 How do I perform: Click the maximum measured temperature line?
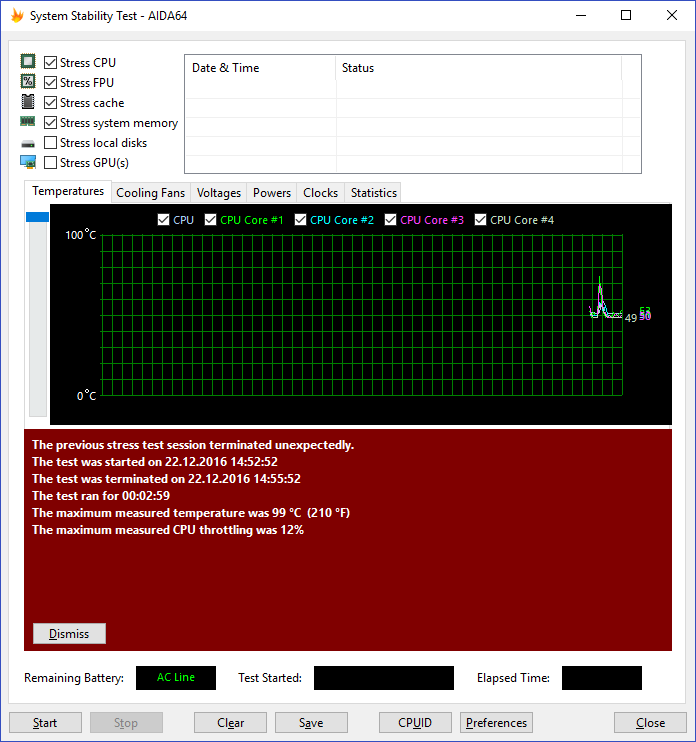pyautogui.click(x=191, y=513)
